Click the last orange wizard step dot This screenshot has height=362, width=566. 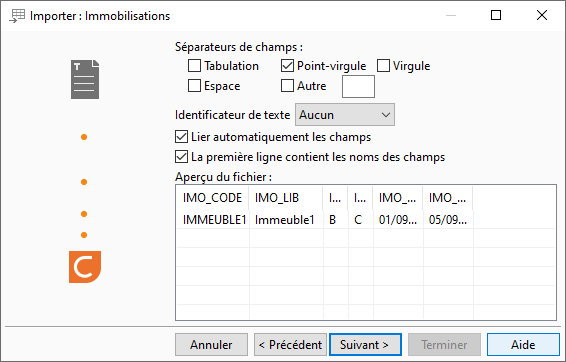click(84, 235)
